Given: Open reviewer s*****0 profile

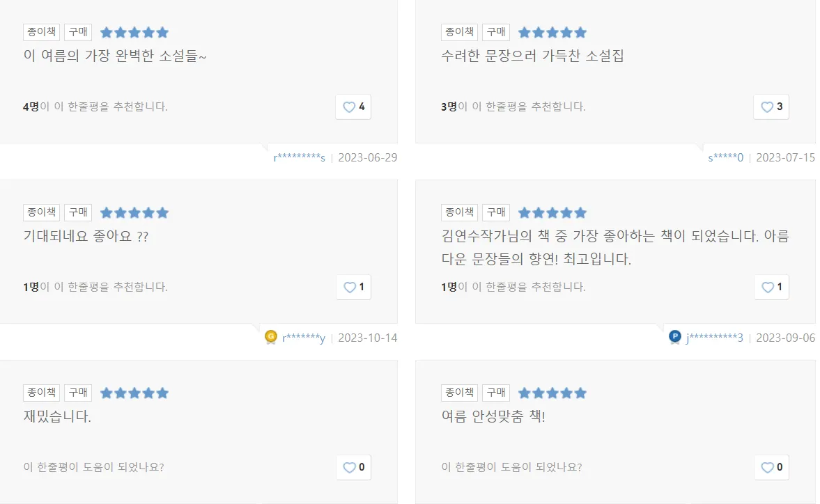Looking at the screenshot, I should (x=725, y=157).
